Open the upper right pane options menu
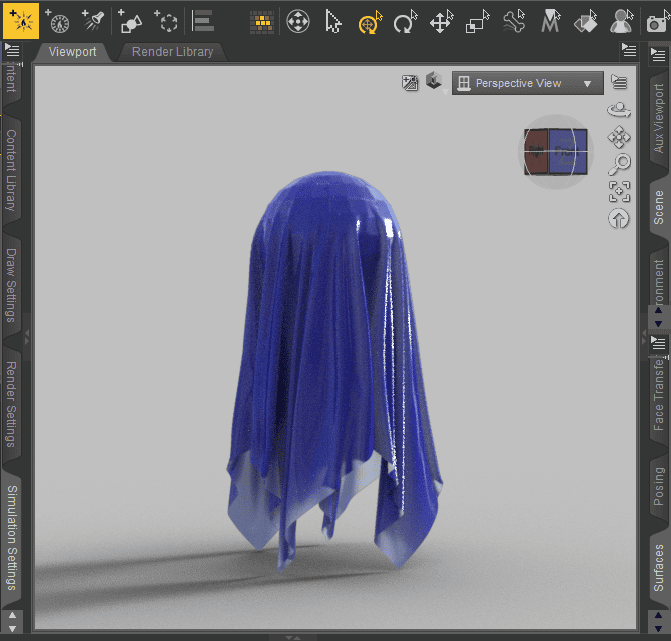 [x=658, y=54]
